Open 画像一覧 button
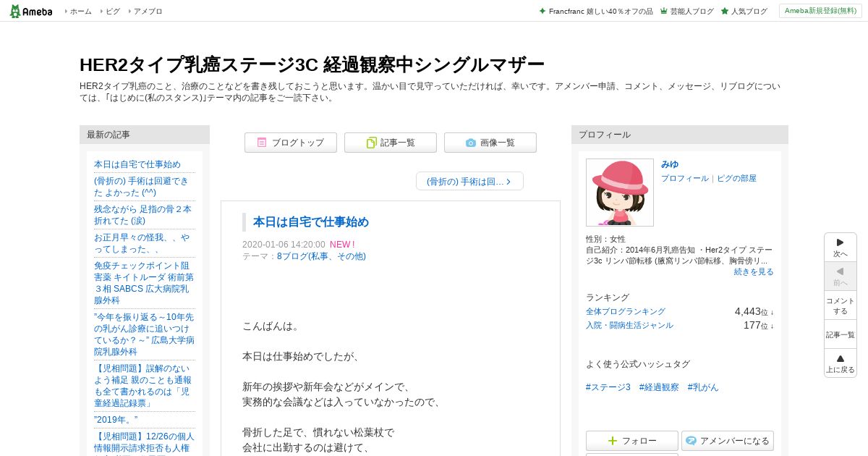This screenshot has width=868, height=456. 490,143
